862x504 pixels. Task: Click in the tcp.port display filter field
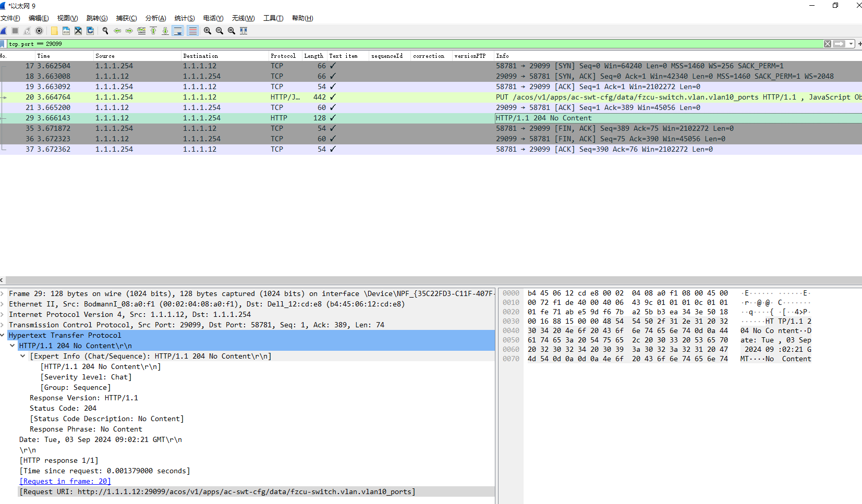415,44
